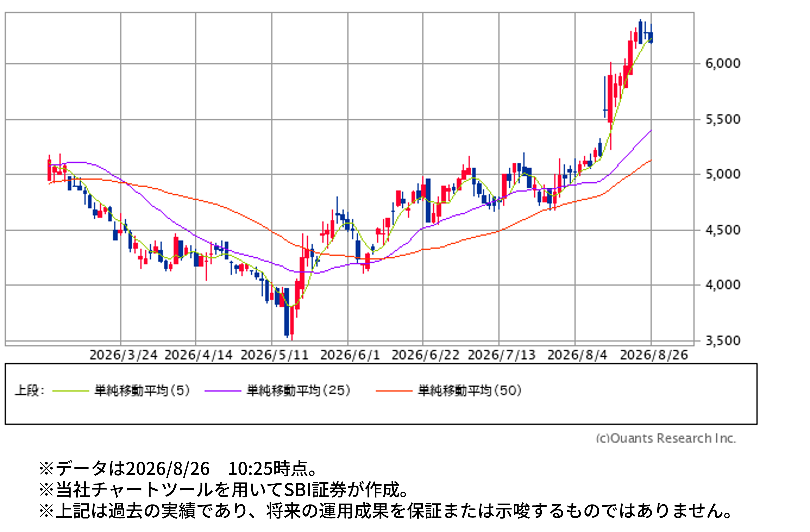
Task: Click the 2026/4/14 date axis label
Action: (x=198, y=355)
